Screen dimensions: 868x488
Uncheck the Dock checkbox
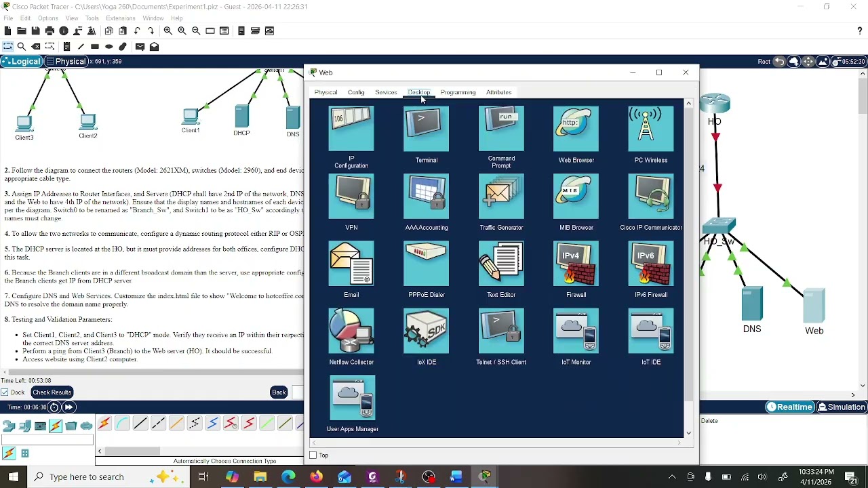click(5, 392)
